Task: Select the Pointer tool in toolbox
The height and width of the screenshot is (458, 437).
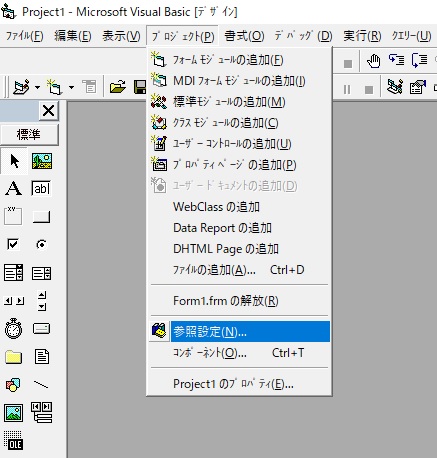Action: [x=14, y=161]
